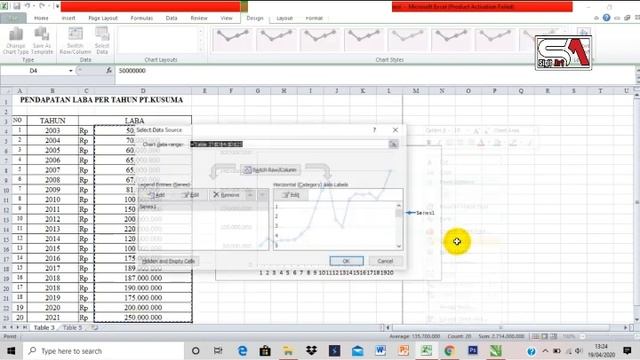Screen dimensions: 640x360
Task: Open Photoshop from taskbar
Action: coord(473,351)
